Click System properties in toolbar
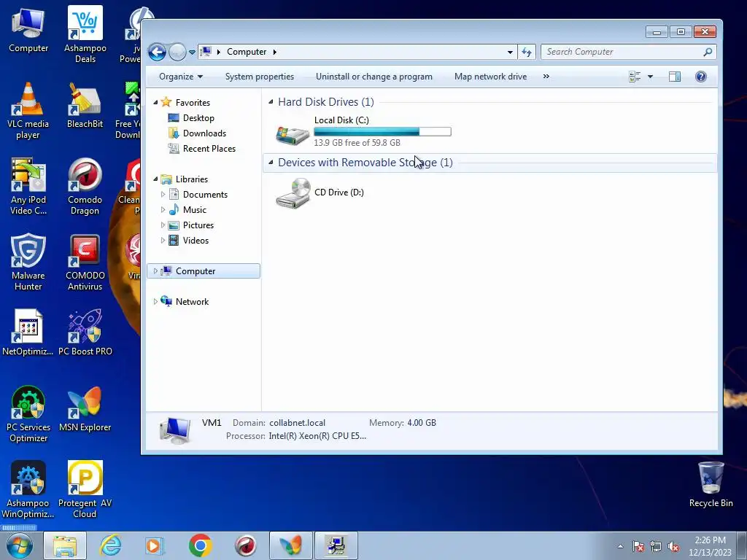The width and height of the screenshot is (747, 560). (x=260, y=77)
